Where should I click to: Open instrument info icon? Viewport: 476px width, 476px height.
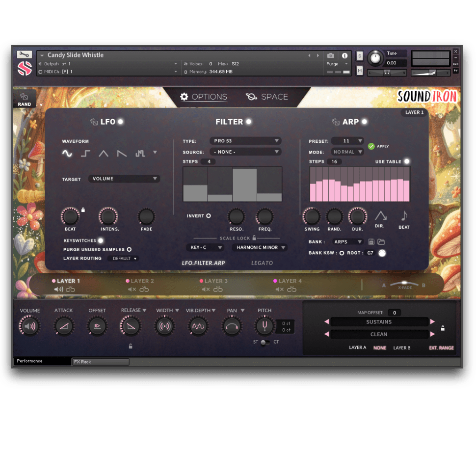(344, 55)
